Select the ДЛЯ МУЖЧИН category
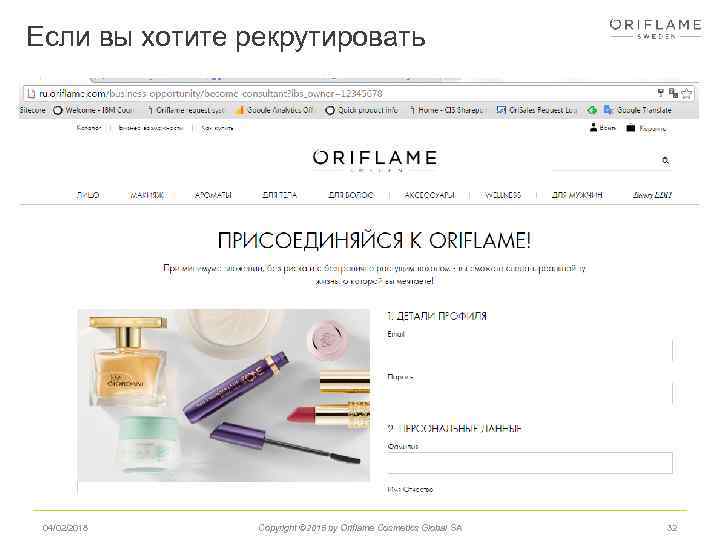 577,195
